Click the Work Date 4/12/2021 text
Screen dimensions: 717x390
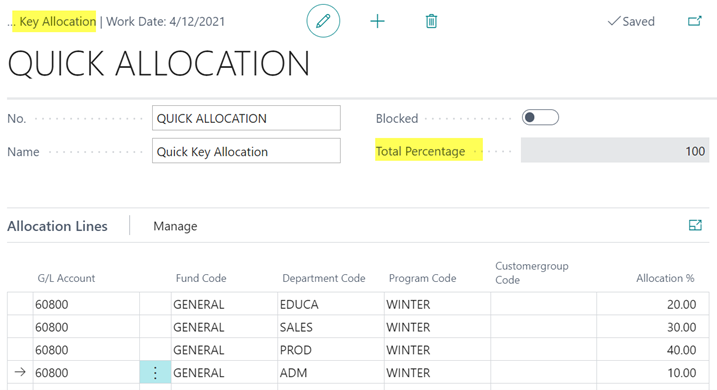coord(166,21)
